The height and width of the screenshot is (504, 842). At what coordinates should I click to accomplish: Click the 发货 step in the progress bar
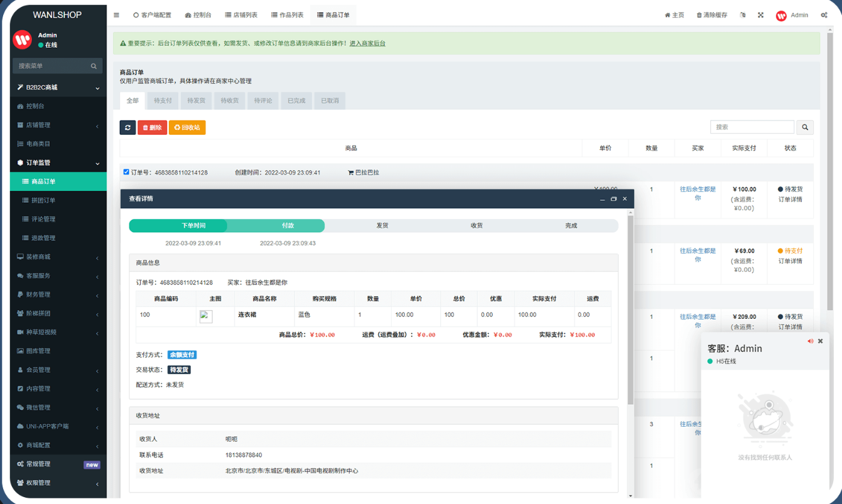tap(382, 225)
